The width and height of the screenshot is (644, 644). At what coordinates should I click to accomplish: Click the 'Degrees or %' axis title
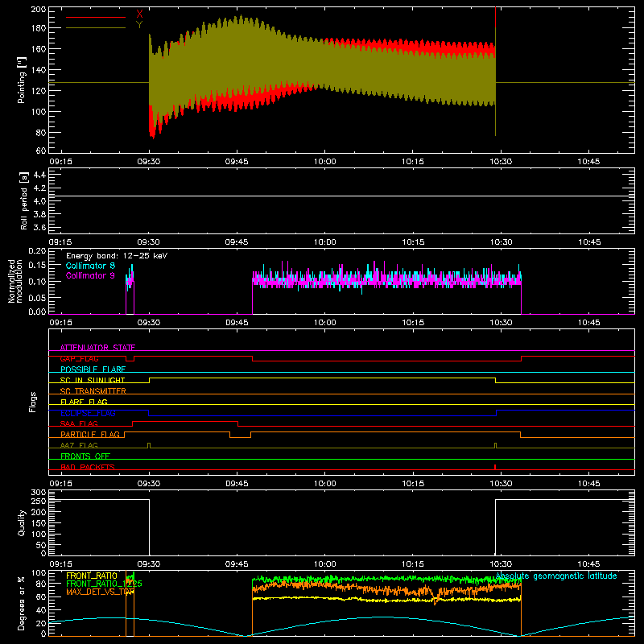pyautogui.click(x=22, y=603)
